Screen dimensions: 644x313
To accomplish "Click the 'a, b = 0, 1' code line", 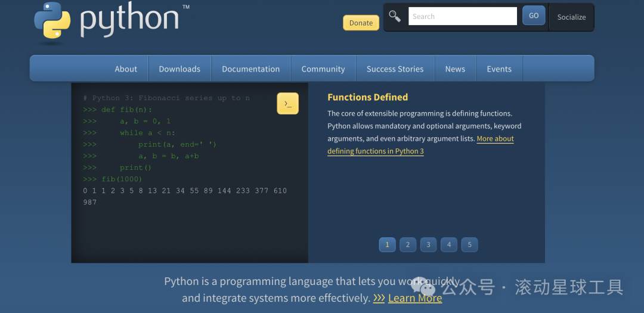I will 126,121.
